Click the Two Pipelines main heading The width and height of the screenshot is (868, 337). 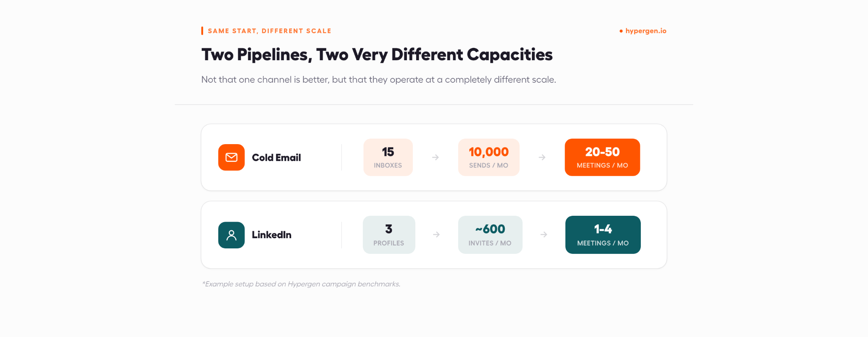pyautogui.click(x=377, y=55)
